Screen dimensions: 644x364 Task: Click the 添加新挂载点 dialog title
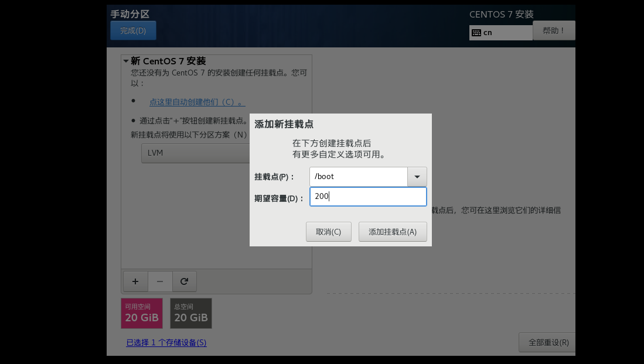click(x=284, y=124)
